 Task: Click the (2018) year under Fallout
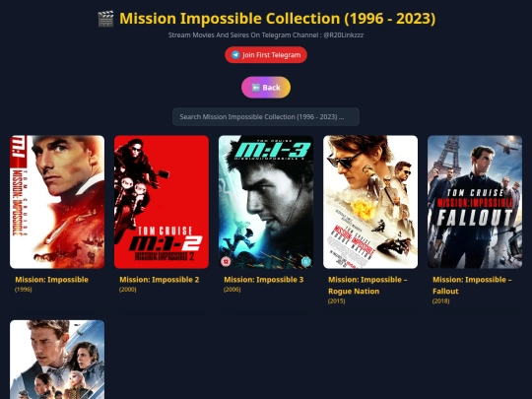pyautogui.click(x=440, y=300)
